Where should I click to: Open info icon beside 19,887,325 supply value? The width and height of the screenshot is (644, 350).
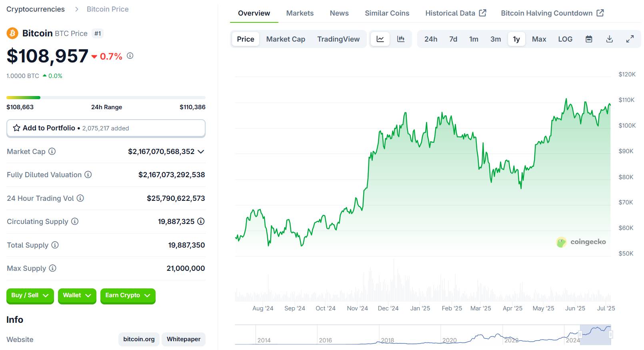pos(201,221)
